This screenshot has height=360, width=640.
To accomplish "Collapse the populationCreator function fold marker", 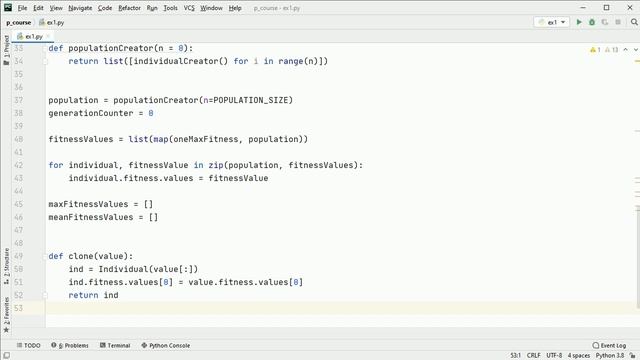I will (45, 49).
